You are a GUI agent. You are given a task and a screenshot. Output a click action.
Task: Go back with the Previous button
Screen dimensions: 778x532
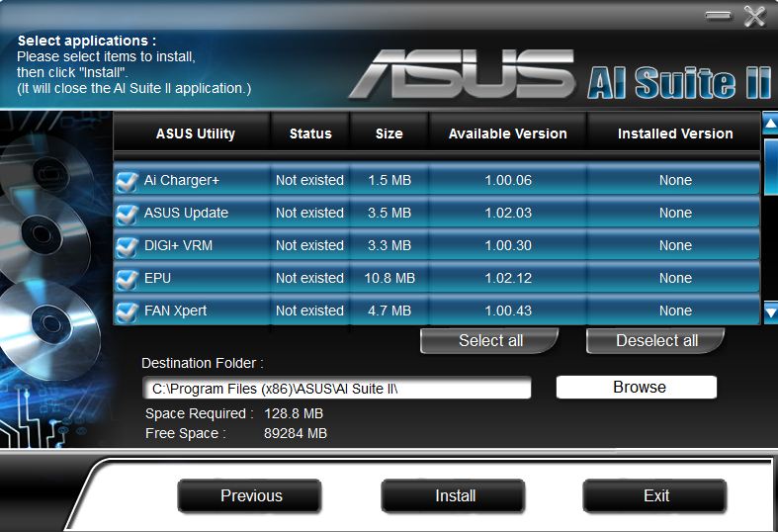point(250,495)
